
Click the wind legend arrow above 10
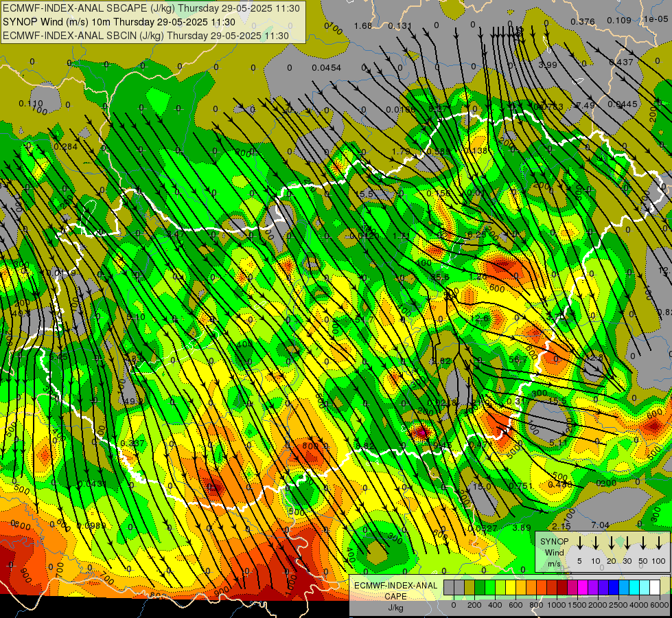[595, 542]
